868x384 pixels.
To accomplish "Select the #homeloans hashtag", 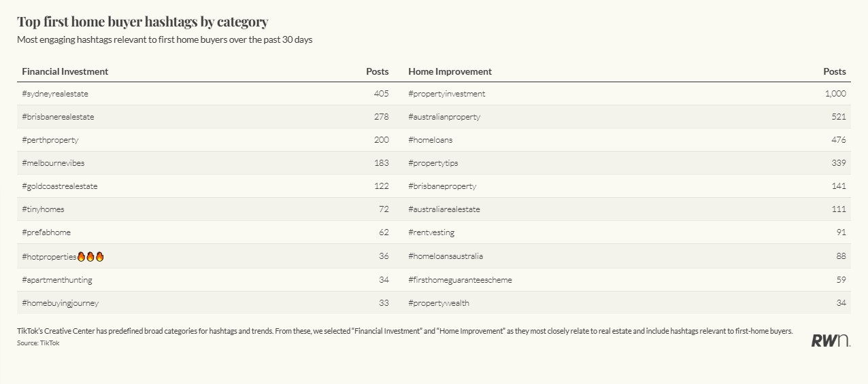I will pyautogui.click(x=431, y=140).
